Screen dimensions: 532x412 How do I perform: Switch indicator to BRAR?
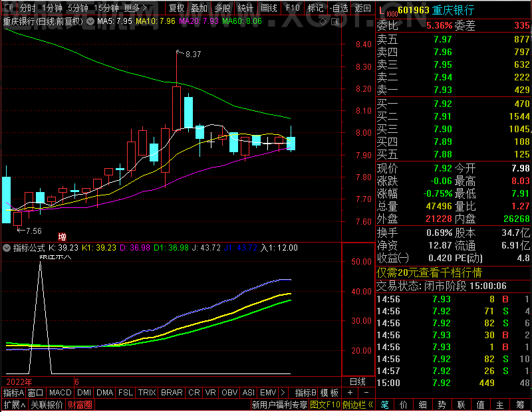tap(172, 393)
